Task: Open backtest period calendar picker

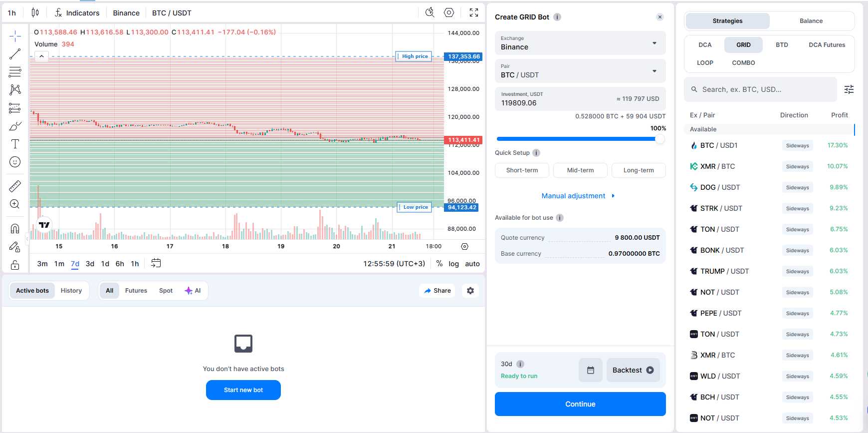Action: [591, 370]
